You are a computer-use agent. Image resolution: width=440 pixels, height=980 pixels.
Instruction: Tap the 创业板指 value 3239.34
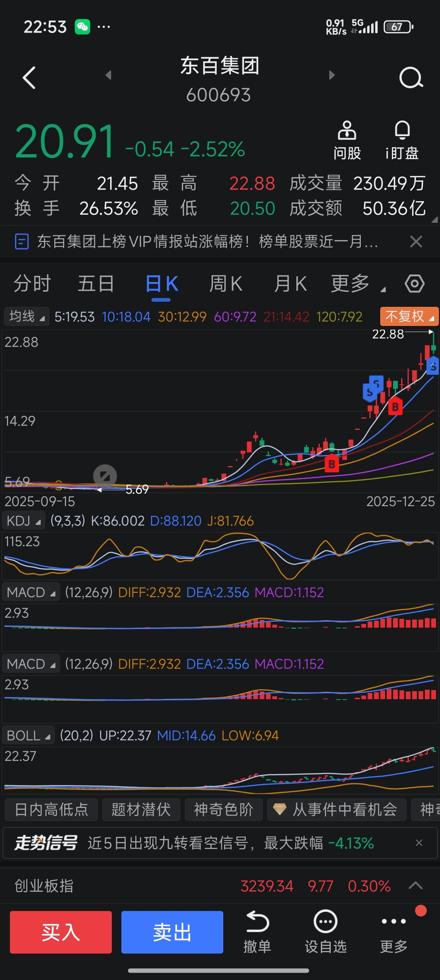tap(267, 886)
